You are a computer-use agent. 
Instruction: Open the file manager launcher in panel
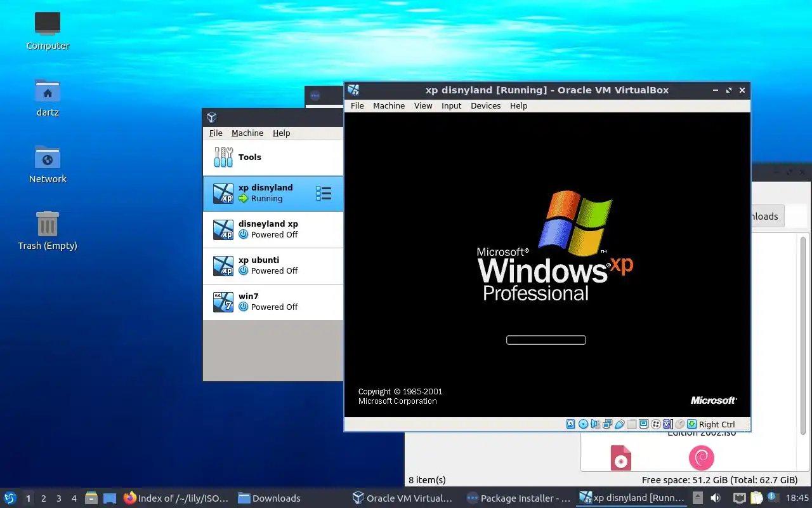click(x=91, y=498)
